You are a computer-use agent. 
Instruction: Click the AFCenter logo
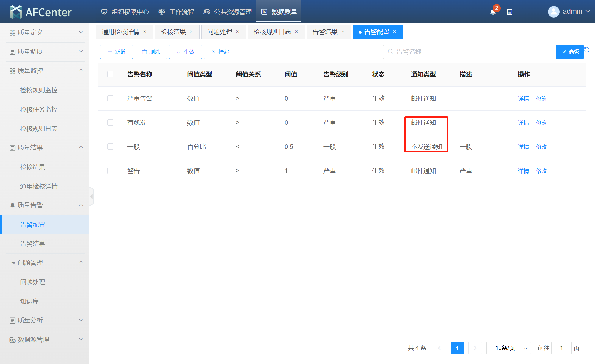pos(41,12)
